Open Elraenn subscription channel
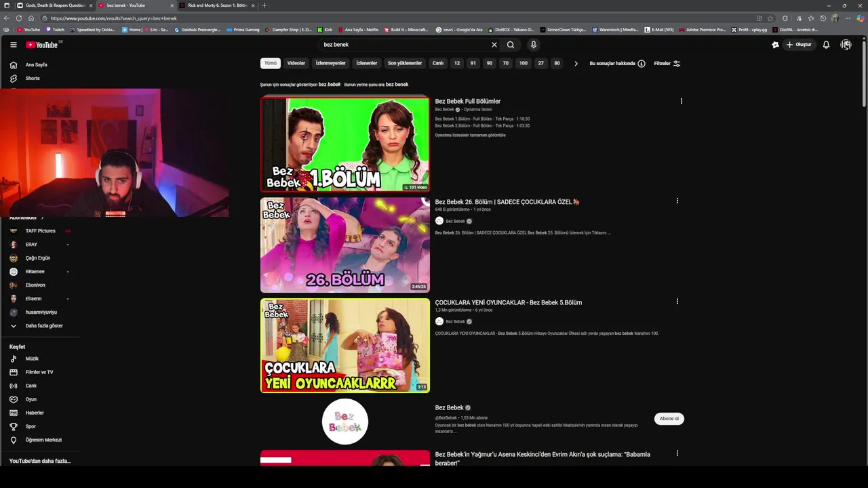The height and width of the screenshot is (488, 868). [33, 299]
